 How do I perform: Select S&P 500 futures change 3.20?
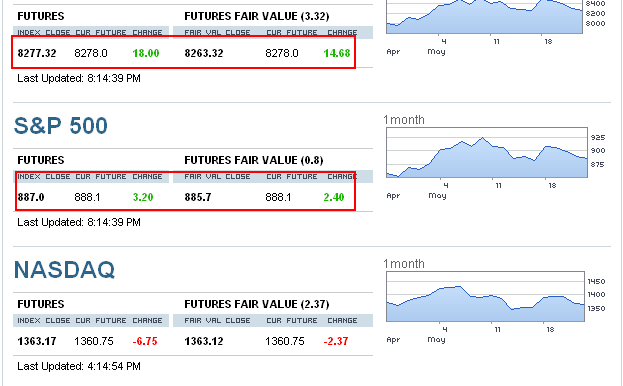pyautogui.click(x=143, y=197)
